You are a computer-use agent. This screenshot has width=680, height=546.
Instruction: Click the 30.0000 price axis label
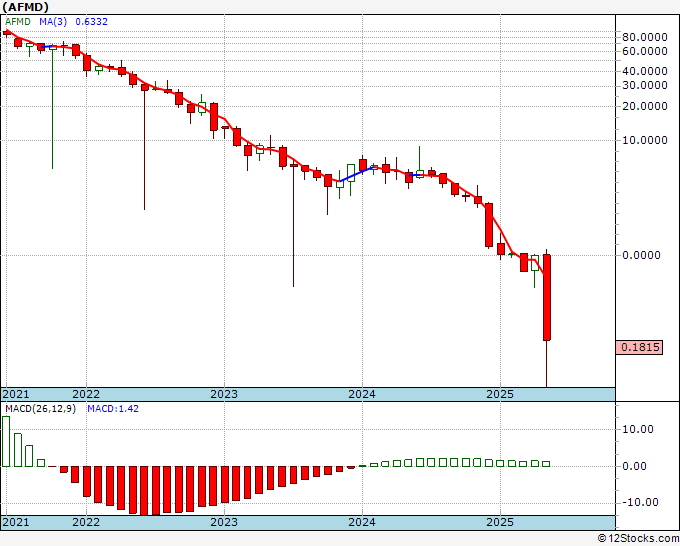pyautogui.click(x=644, y=85)
